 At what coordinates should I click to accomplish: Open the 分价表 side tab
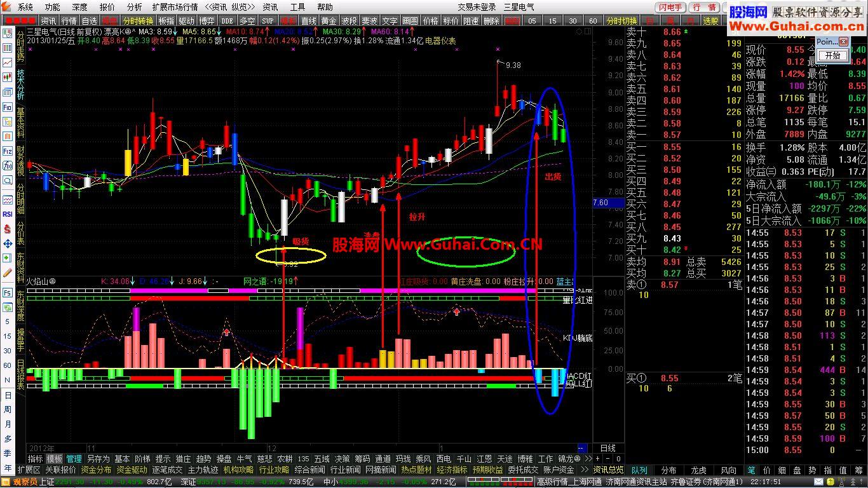click(20, 233)
